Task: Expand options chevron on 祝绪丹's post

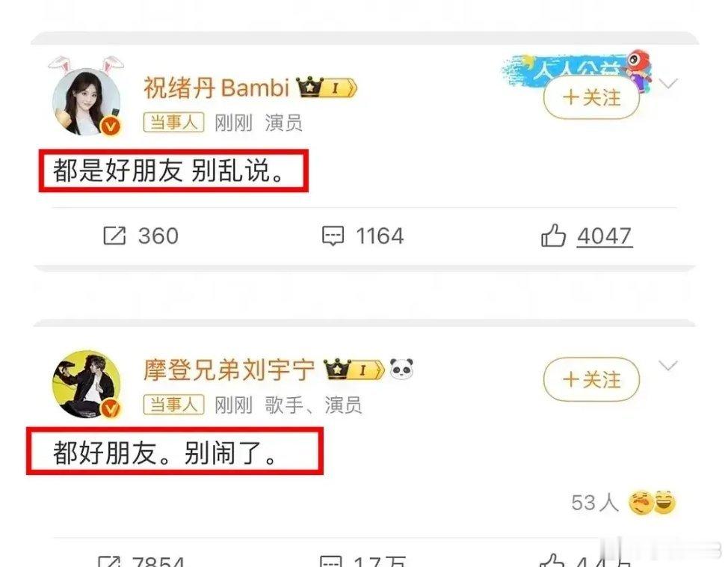Action: pyautogui.click(x=668, y=84)
